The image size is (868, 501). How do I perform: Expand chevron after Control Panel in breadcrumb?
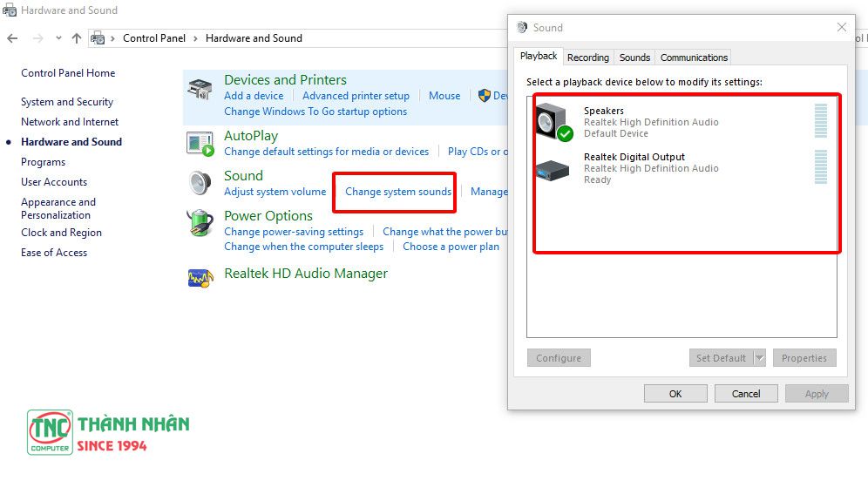[195, 38]
